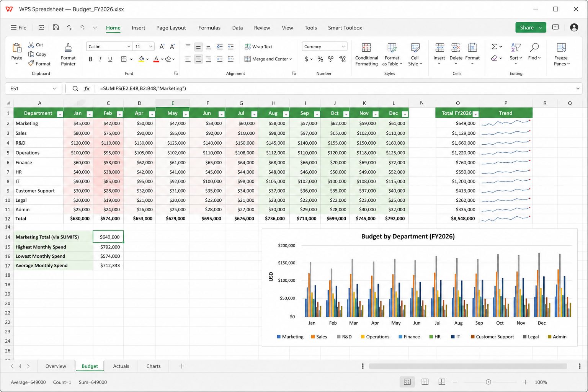
Task: Click the Find magnifier icon
Action: tap(534, 47)
